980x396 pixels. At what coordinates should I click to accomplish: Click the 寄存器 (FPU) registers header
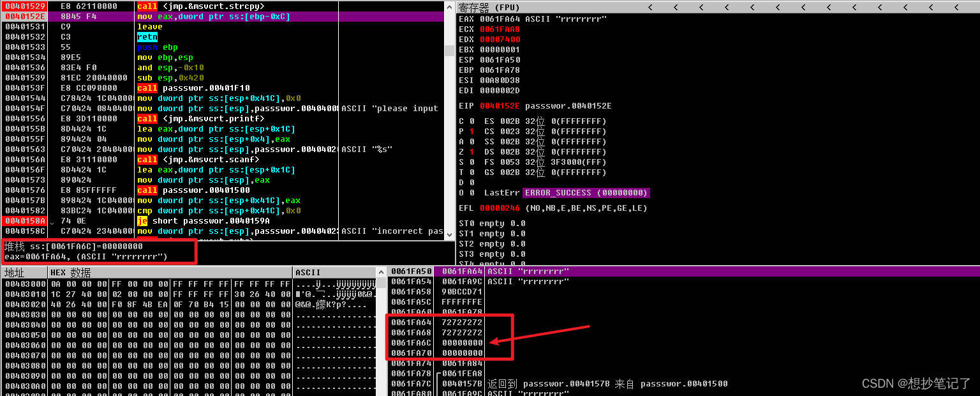489,7
